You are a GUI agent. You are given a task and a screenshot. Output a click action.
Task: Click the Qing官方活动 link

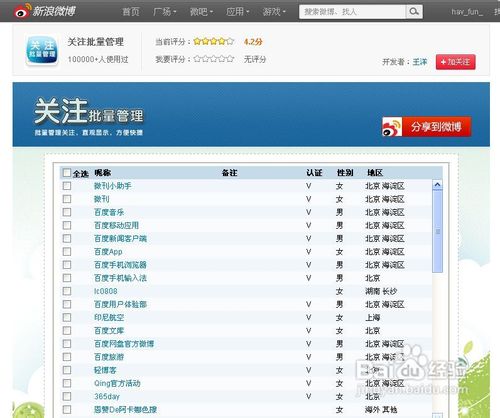[117, 383]
